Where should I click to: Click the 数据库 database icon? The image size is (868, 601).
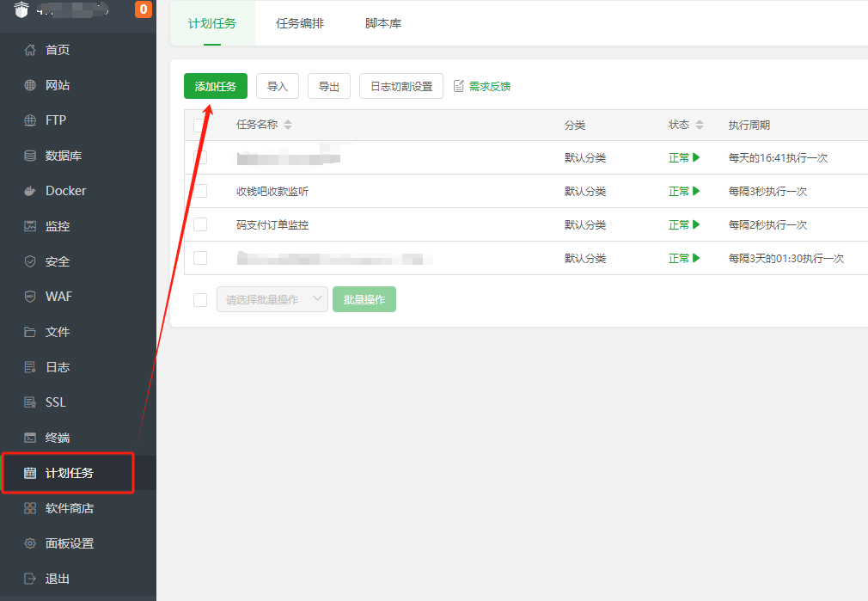(x=30, y=156)
